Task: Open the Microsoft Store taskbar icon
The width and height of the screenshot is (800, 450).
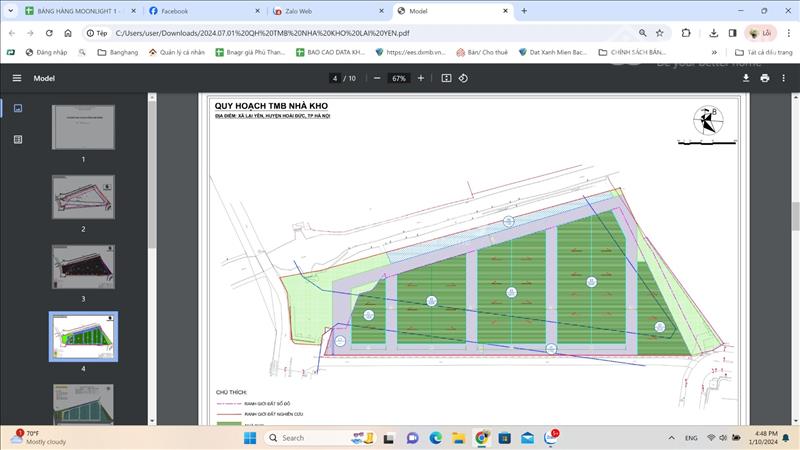Action: tap(505, 438)
